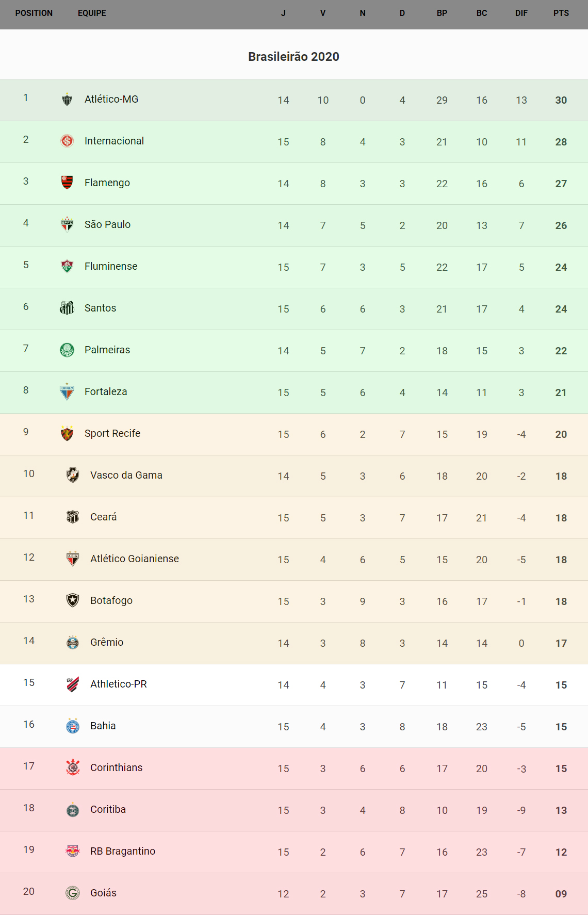Click the Brasileirão 2020 title
Screen dimensions: 588x916
pyautogui.click(x=293, y=57)
